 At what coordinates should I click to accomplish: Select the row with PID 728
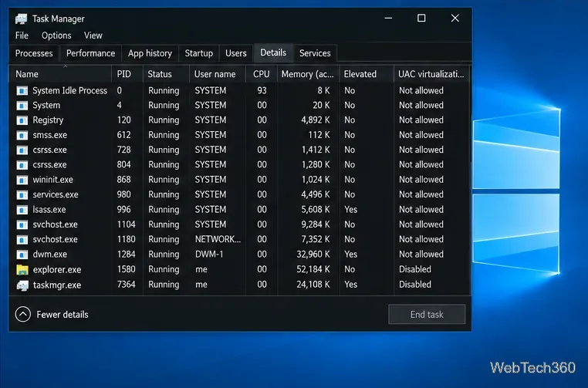pos(240,150)
